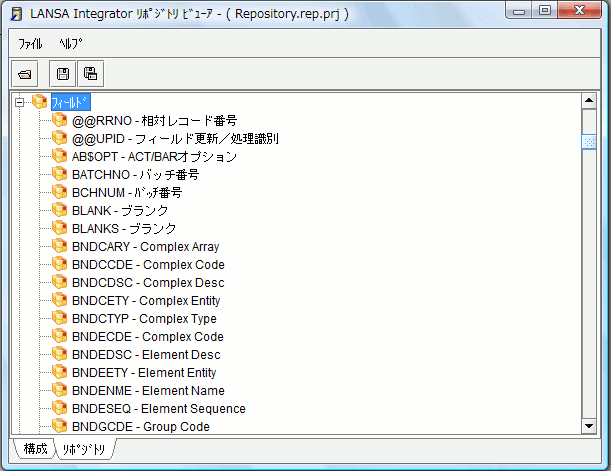Click the icon beside @@UPID field
The height and width of the screenshot is (471, 611).
point(59,138)
